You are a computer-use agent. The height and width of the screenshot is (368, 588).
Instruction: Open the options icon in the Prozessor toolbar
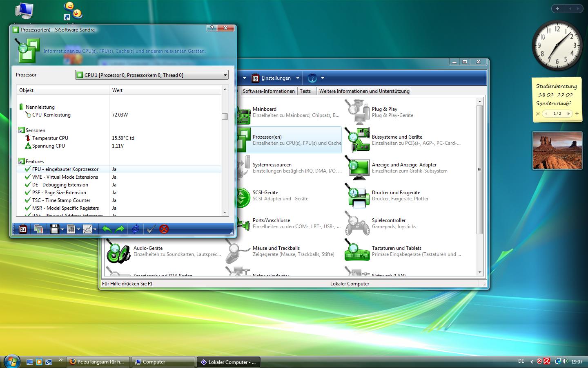pos(23,229)
